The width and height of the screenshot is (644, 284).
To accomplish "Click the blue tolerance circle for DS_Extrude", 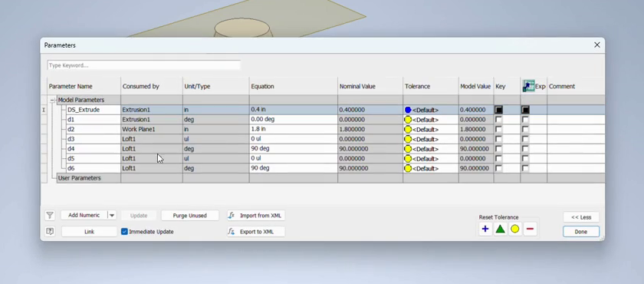I will pyautogui.click(x=408, y=110).
